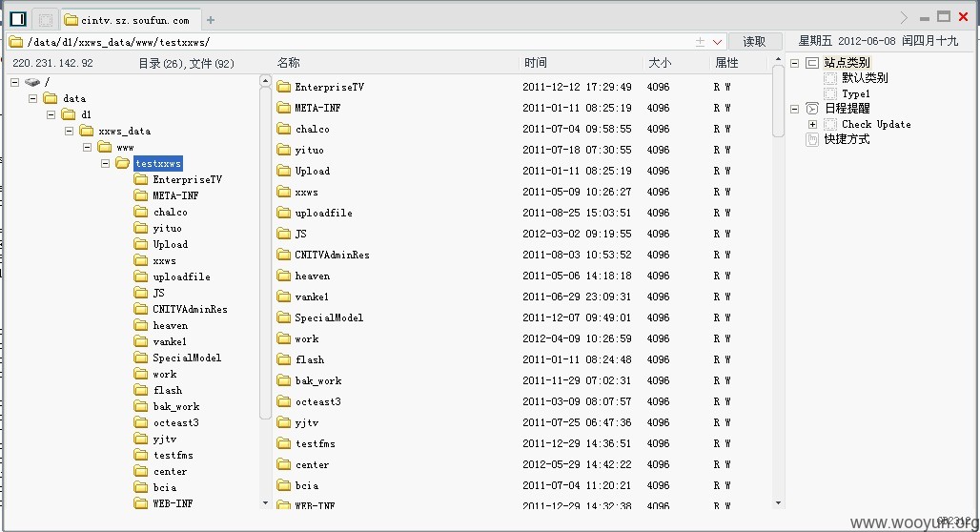Click 日程提醒 schedule reminder icon
980x532 pixels.
pyautogui.click(x=812, y=109)
